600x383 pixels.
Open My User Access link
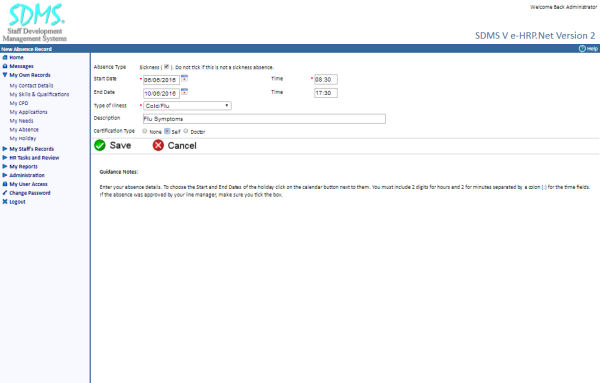pos(28,184)
